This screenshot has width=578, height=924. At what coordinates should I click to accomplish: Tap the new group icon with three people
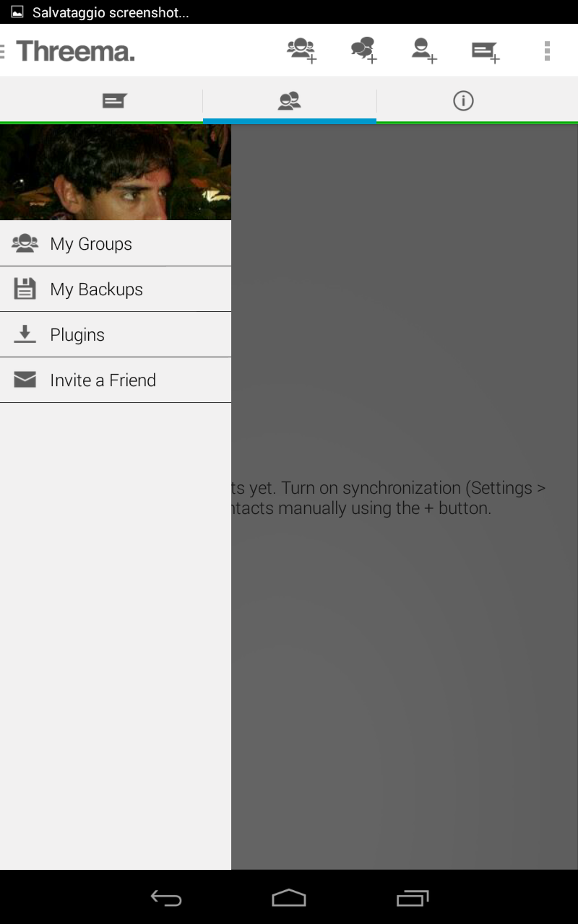(x=301, y=51)
